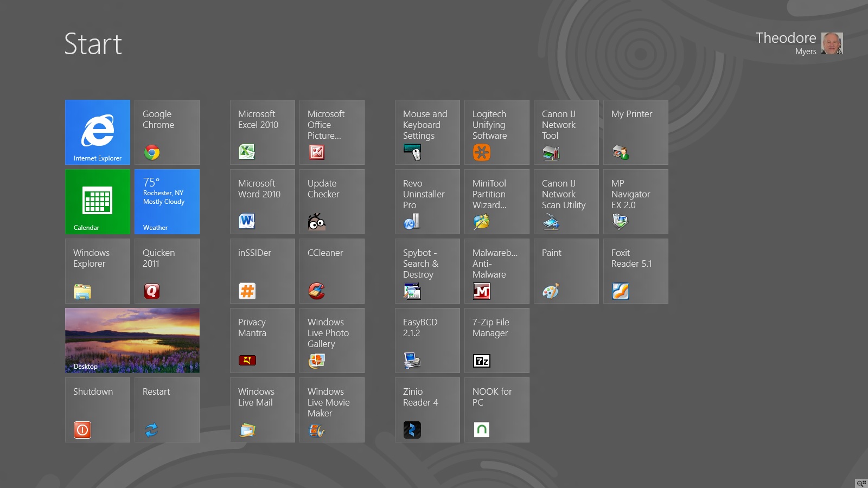Open Windows Live Mail tile
This screenshot has width=868, height=488.
click(x=263, y=410)
